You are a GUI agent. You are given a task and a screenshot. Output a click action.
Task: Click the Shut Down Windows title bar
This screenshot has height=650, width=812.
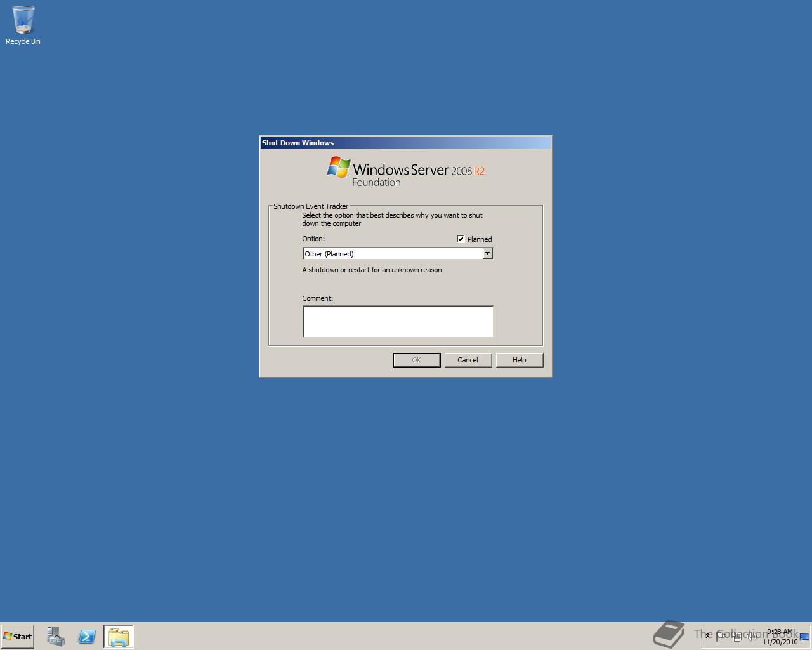point(405,143)
